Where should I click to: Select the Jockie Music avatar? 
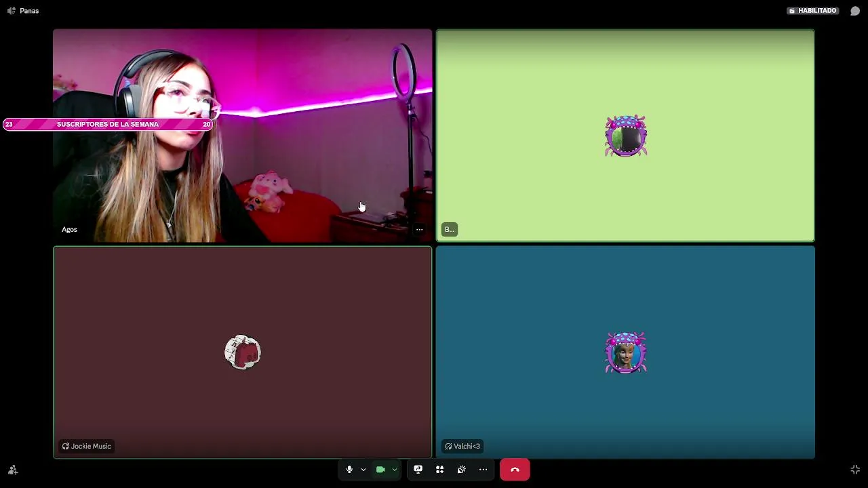243,352
